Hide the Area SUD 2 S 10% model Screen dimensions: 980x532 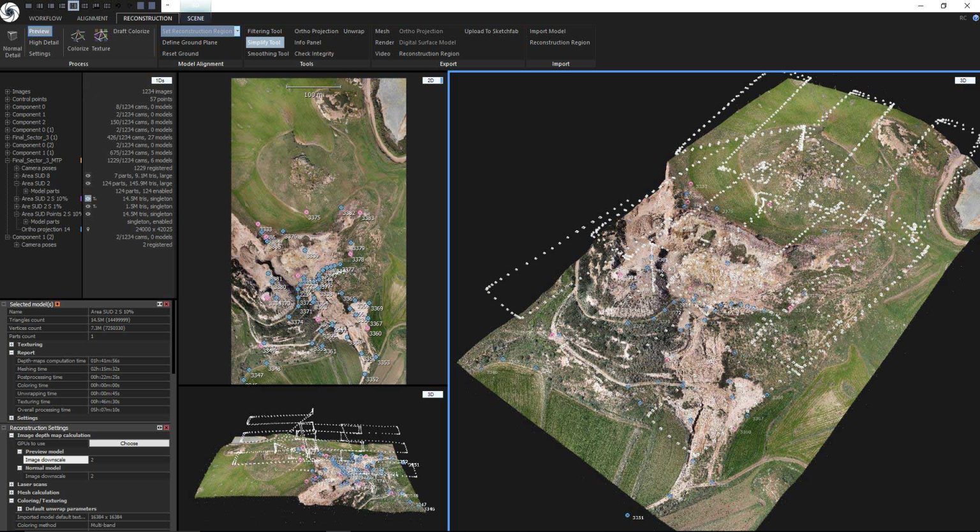pyautogui.click(x=88, y=199)
